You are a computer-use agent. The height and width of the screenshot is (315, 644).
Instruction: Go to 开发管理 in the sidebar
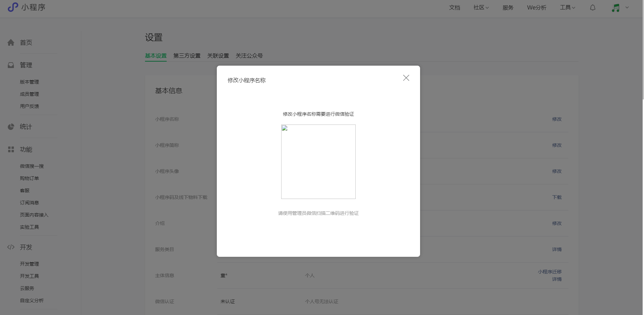(x=29, y=264)
